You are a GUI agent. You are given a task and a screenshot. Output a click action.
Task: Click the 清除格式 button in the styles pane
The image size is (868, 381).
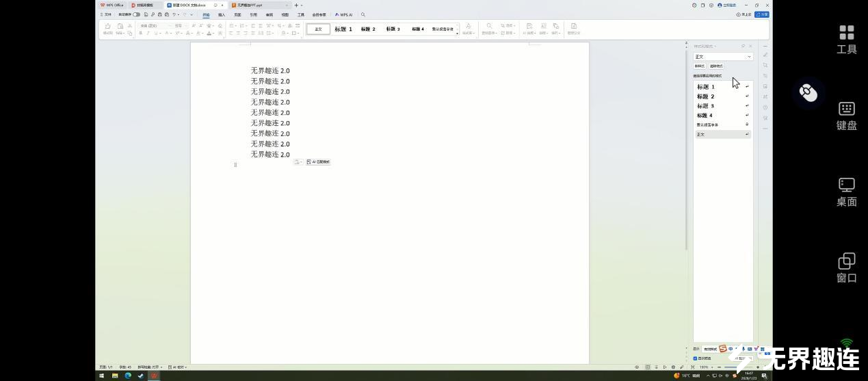point(716,66)
